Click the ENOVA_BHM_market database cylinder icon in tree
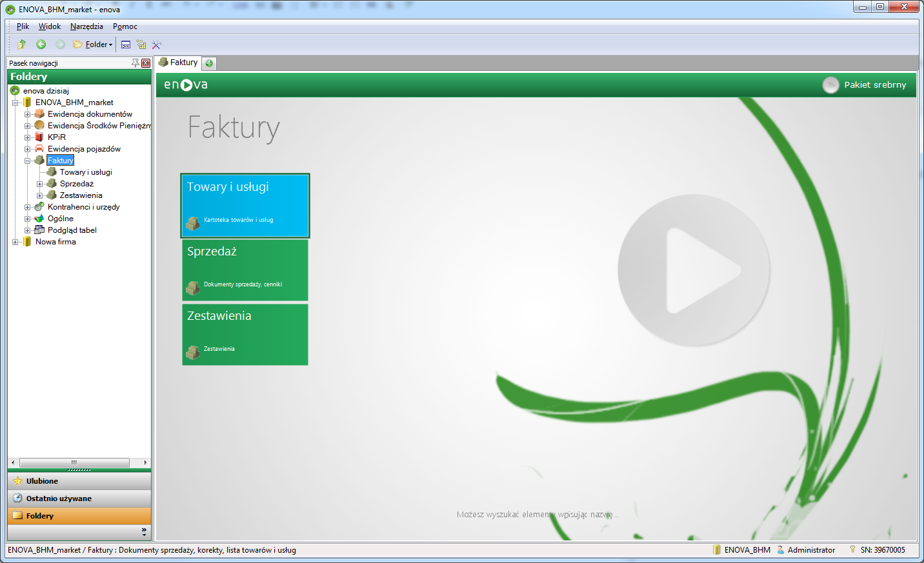Image resolution: width=924 pixels, height=563 pixels. point(27,103)
